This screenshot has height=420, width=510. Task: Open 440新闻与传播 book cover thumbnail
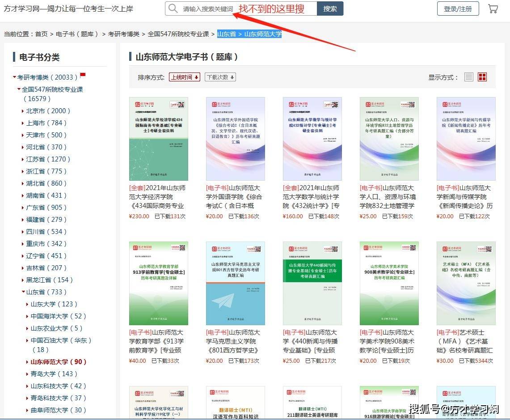(x=312, y=283)
